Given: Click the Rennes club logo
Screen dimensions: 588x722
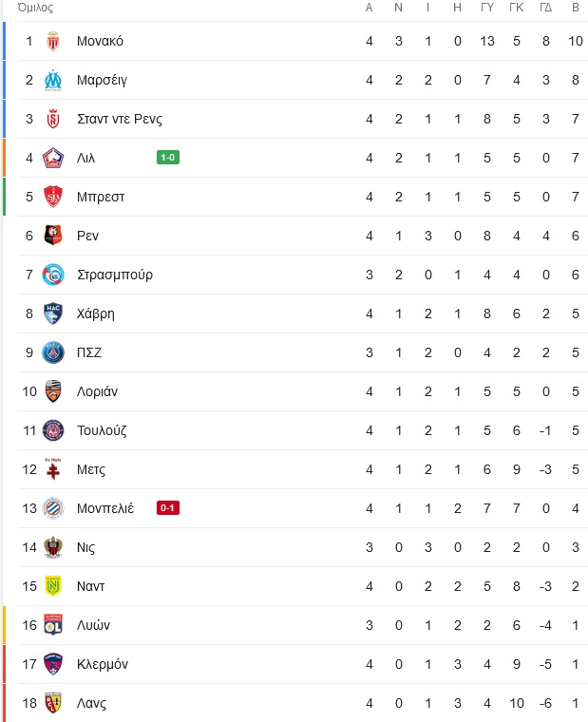Looking at the screenshot, I should point(53,236).
